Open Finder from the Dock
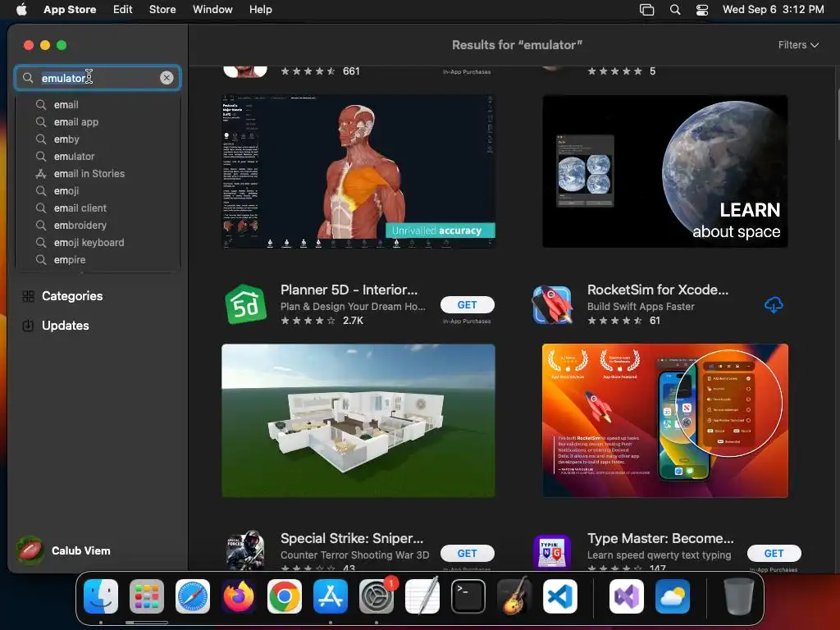The width and height of the screenshot is (840, 630). tap(101, 596)
